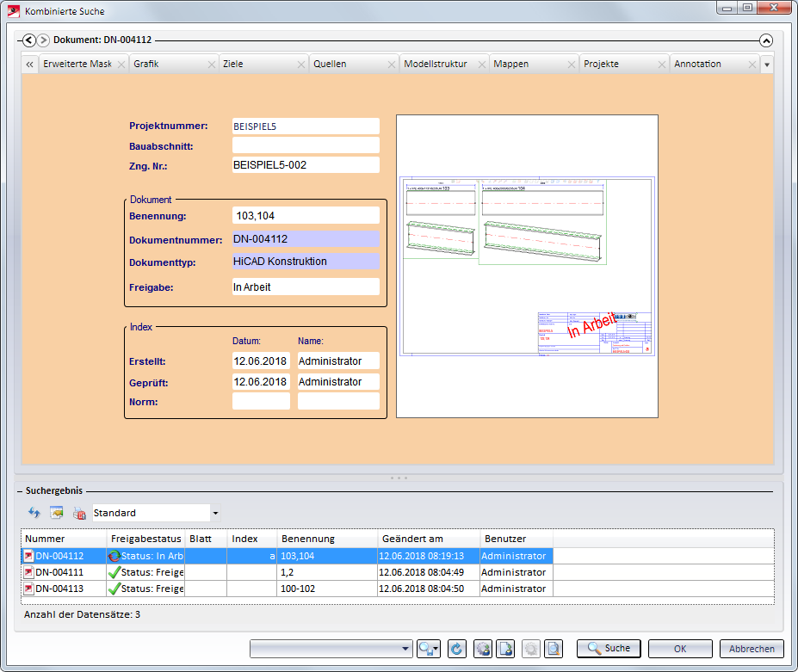This screenshot has width=798, height=672.
Task: Click the status icon in the DN-004112 row
Action: point(114,557)
